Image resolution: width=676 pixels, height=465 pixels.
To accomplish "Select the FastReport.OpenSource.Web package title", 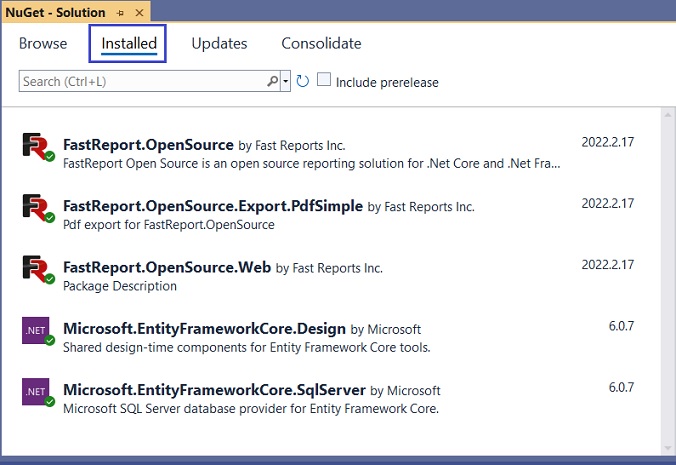I will coord(167,267).
